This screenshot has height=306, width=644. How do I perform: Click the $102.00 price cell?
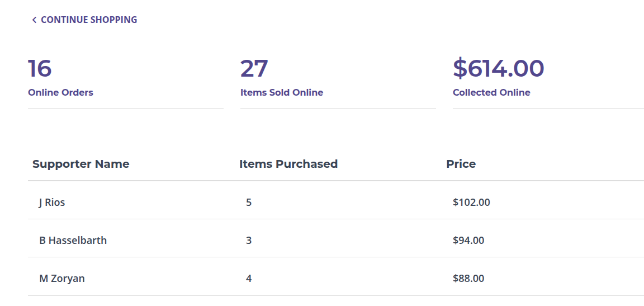pos(471,203)
